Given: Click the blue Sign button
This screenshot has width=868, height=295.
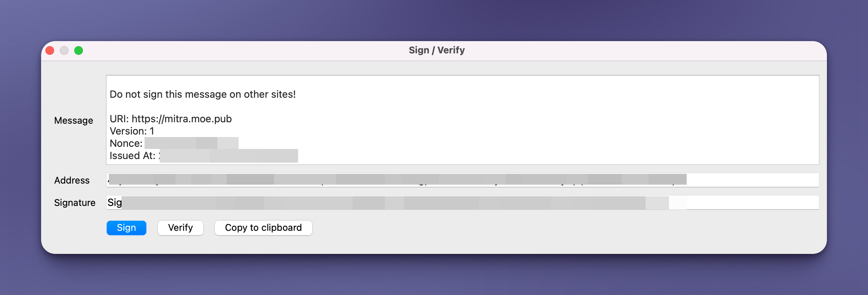Looking at the screenshot, I should coord(126,228).
